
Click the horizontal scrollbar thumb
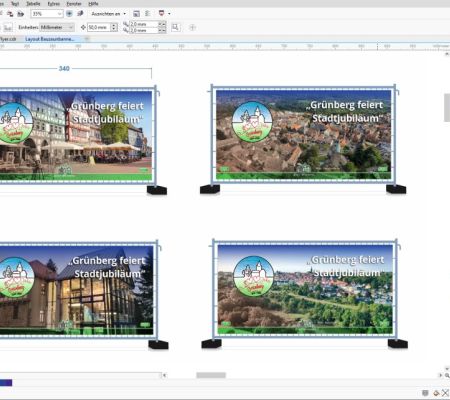coord(211,375)
